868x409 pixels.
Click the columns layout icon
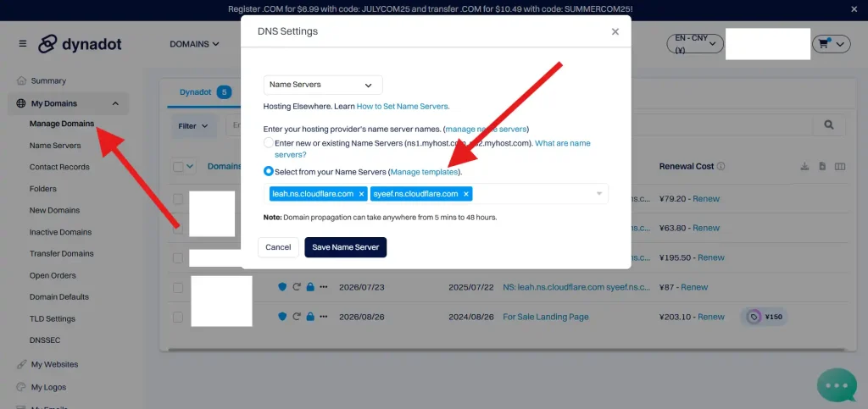(x=840, y=166)
